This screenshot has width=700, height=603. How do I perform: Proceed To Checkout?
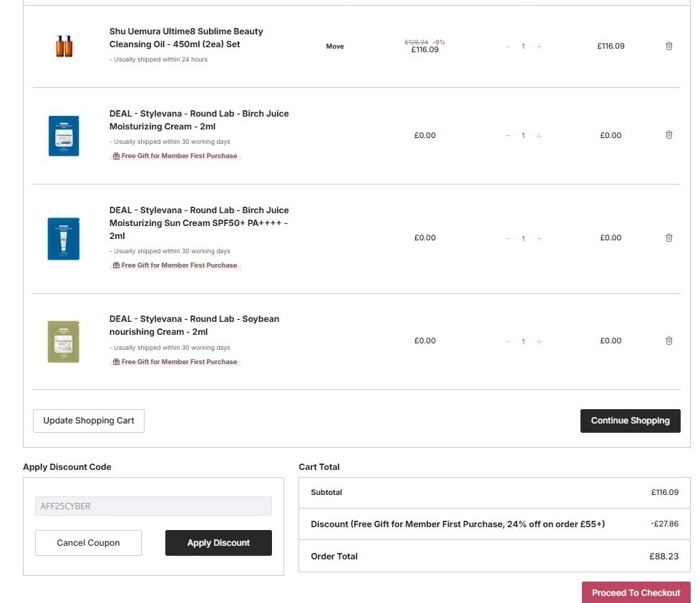click(636, 592)
